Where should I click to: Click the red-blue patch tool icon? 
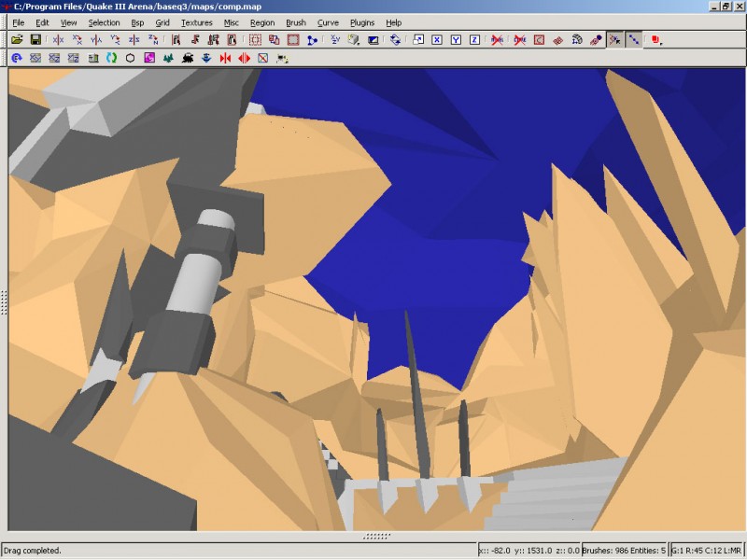point(596,40)
